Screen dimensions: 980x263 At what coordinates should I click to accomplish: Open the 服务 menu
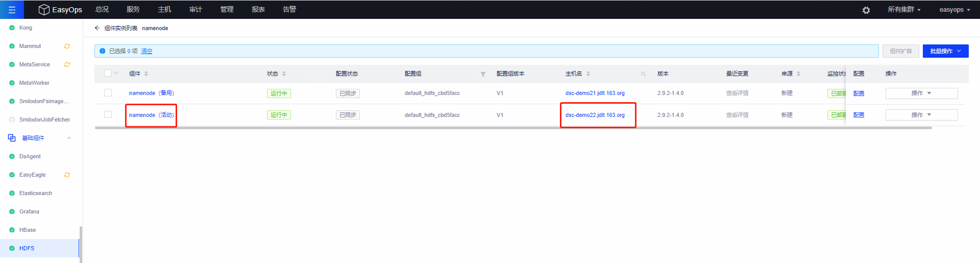[x=133, y=9]
